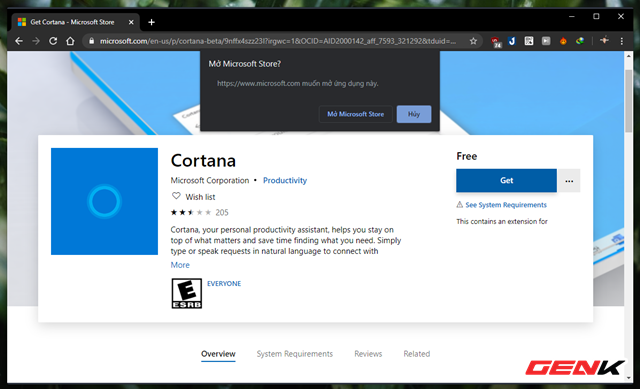This screenshot has width=640, height=389.
Task: Open the browser home page
Action: click(x=70, y=41)
